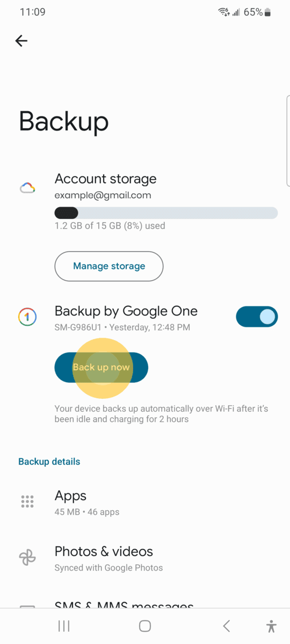This screenshot has width=290, height=644.
Task: Click the account storage usage bar
Action: point(166,213)
